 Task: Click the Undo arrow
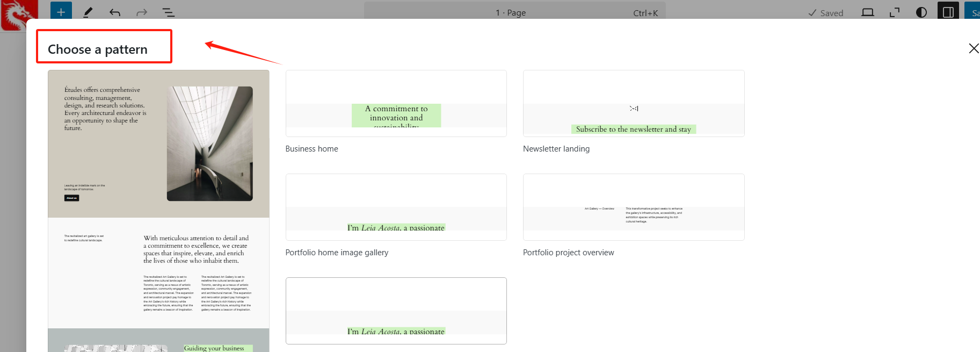pos(115,12)
